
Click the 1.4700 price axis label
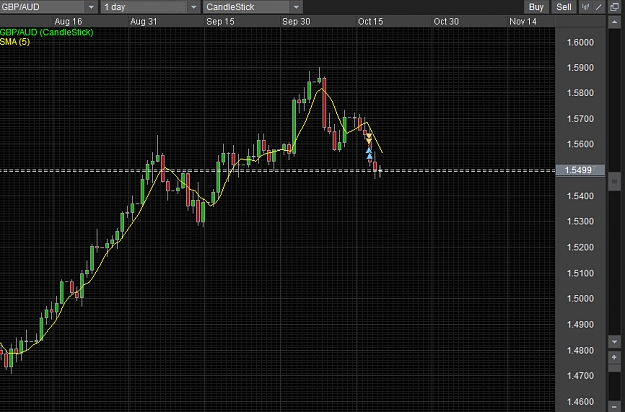[x=580, y=376]
